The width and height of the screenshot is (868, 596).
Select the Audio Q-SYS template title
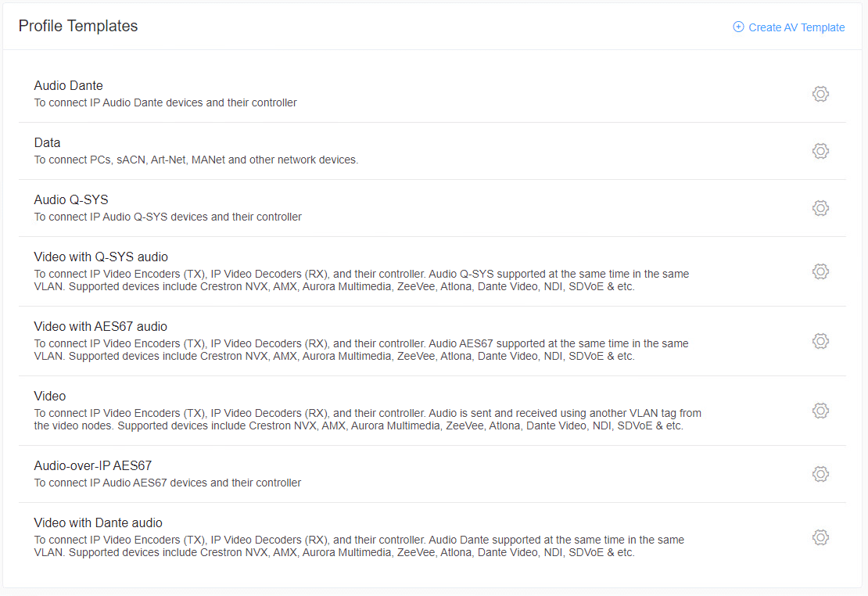tap(71, 199)
